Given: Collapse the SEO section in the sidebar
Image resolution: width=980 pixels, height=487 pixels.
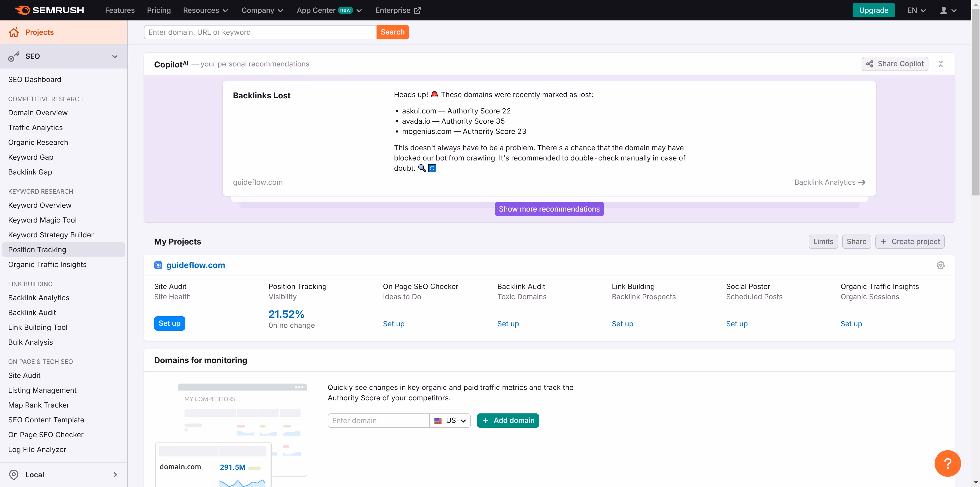Looking at the screenshot, I should tap(115, 56).
